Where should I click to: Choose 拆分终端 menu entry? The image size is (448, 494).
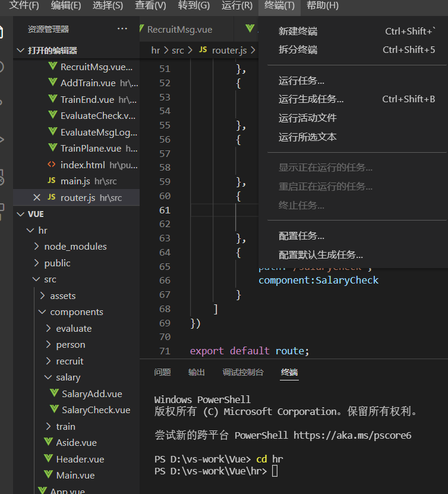click(x=357, y=49)
